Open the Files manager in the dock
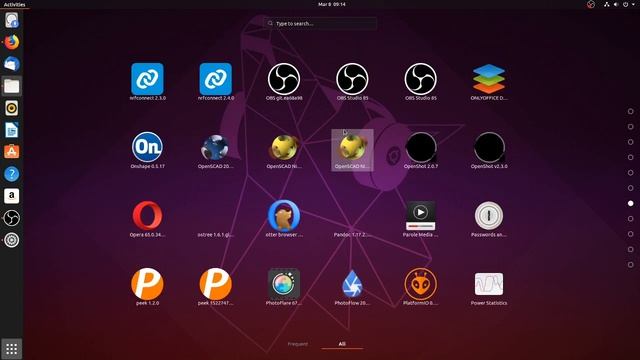The image size is (640, 360). (11, 86)
